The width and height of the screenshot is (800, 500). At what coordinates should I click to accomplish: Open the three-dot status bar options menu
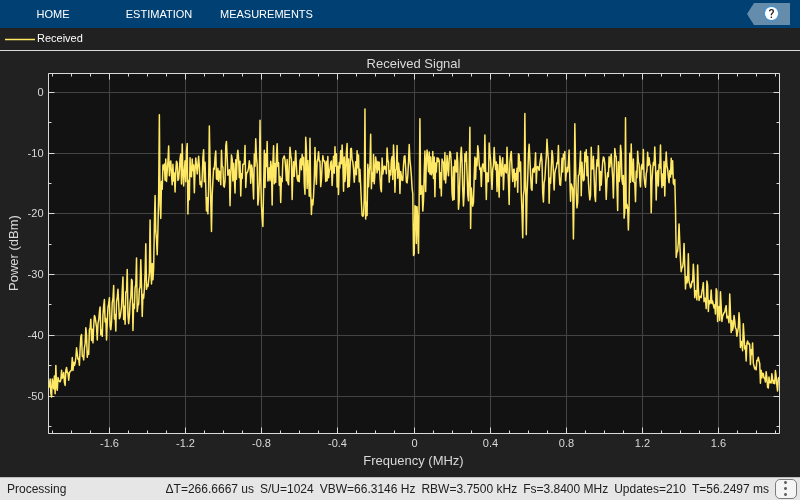tap(786, 489)
